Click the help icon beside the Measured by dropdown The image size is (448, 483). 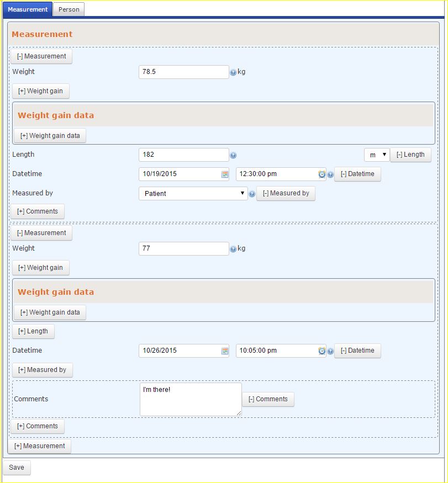[x=252, y=194]
